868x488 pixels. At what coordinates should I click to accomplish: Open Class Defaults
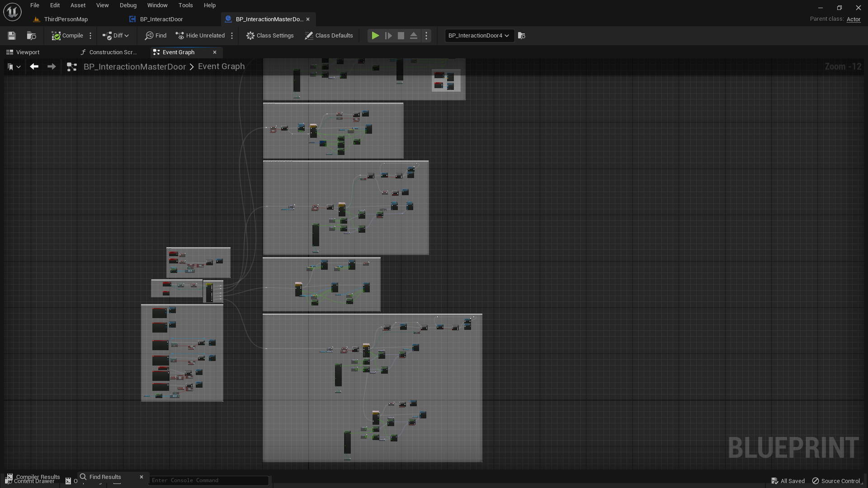pos(329,35)
